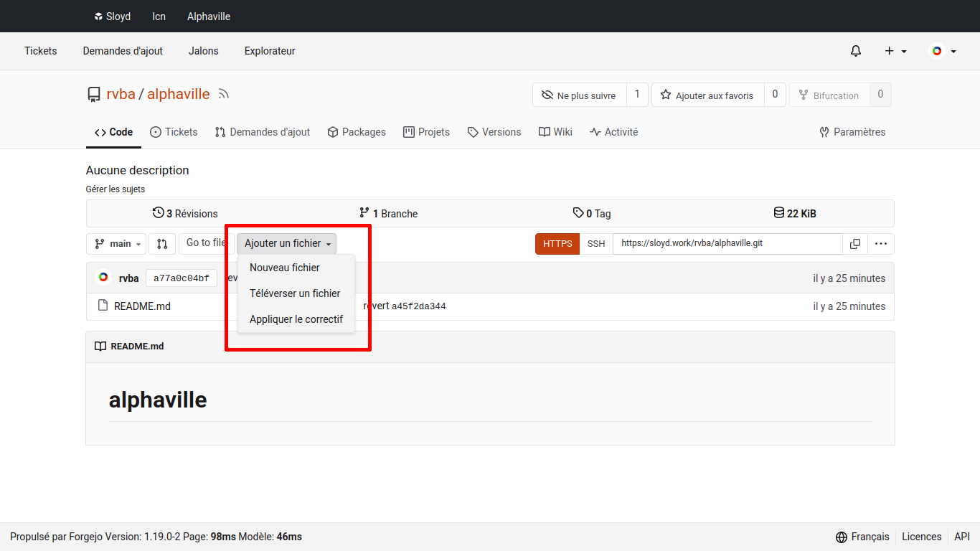Open the user avatar profile dropdown
This screenshot has width=980, height=551.
coord(943,51)
